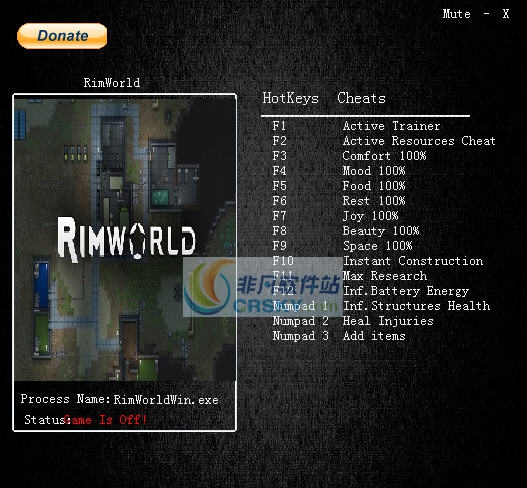Close the trainer with the X button
The height and width of the screenshot is (488, 527).
pos(505,14)
